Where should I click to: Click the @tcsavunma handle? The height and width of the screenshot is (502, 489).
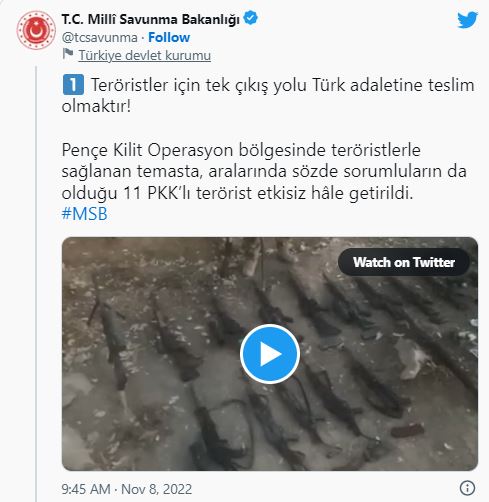tap(99, 38)
